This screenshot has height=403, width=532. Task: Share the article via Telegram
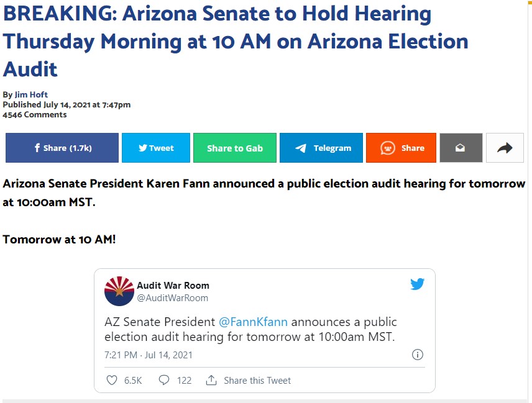point(321,148)
